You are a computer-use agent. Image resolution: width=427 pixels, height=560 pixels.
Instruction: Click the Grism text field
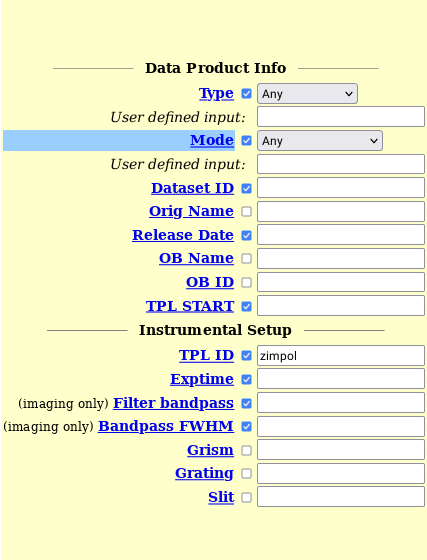(341, 450)
